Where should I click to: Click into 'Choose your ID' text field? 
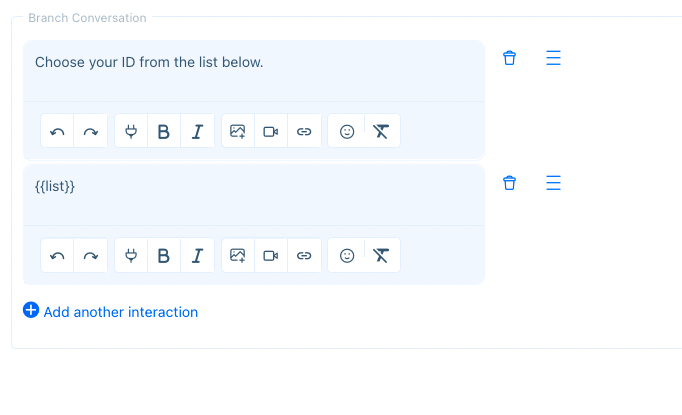point(254,71)
